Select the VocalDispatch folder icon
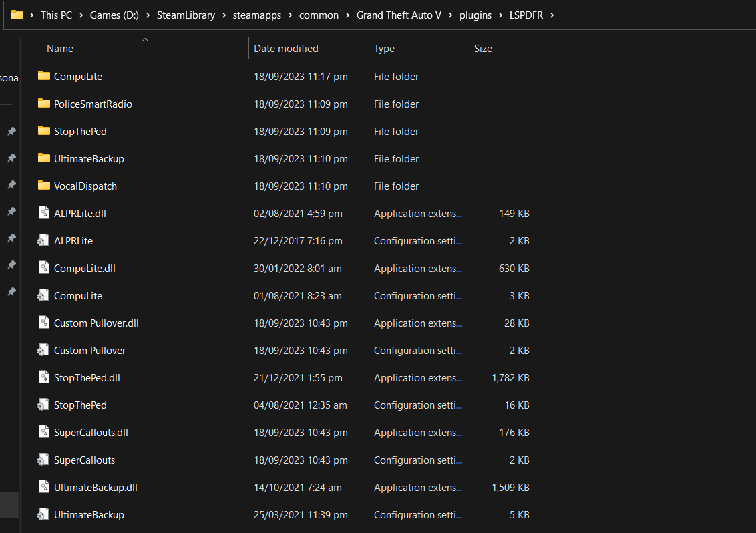The height and width of the screenshot is (533, 756). [44, 186]
